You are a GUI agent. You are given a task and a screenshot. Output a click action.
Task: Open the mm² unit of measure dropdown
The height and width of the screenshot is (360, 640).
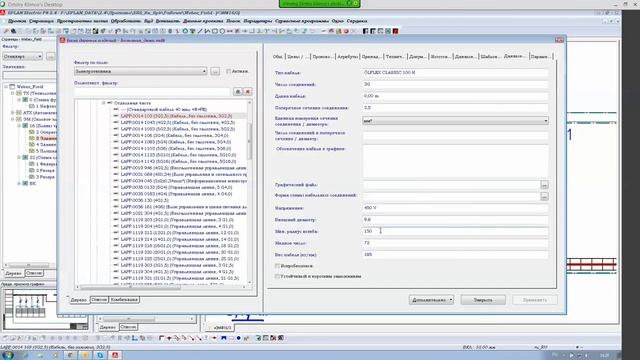pos(545,121)
